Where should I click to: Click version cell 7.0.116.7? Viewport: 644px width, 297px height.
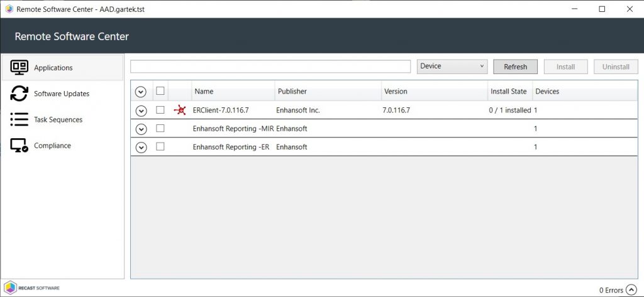coord(396,110)
